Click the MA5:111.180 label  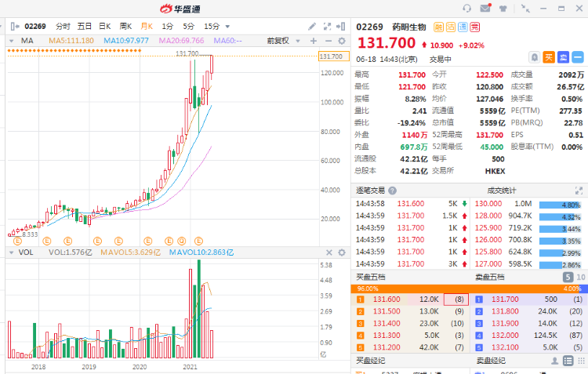[x=71, y=41]
